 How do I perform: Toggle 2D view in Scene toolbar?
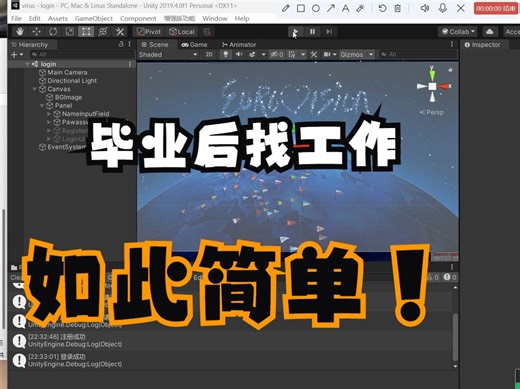[209, 54]
